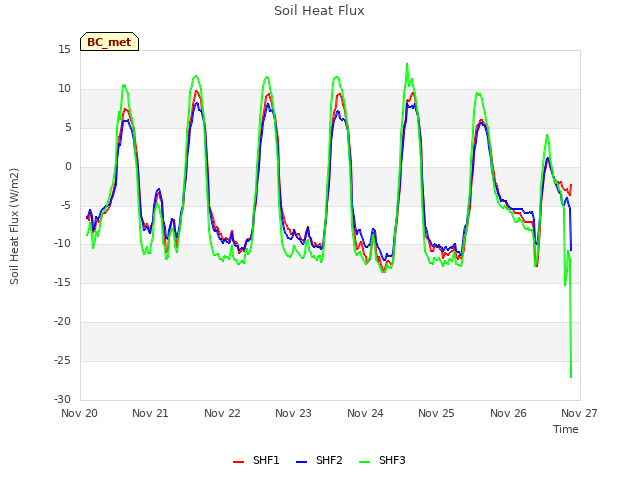Click the '-25' y-axis tick label

point(63,360)
